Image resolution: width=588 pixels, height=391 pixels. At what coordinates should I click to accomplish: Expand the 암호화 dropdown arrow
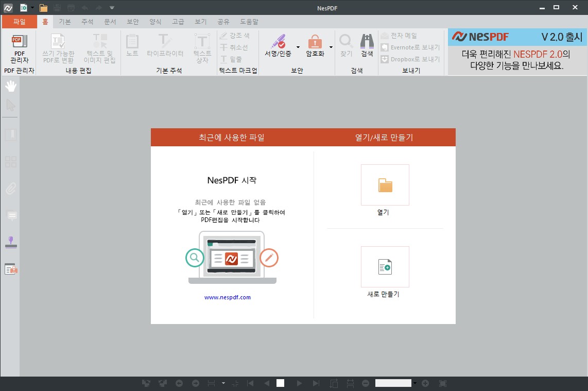(331, 47)
